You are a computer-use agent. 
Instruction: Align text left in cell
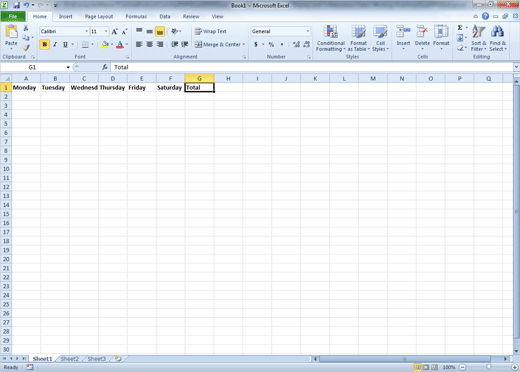pyautogui.click(x=139, y=44)
